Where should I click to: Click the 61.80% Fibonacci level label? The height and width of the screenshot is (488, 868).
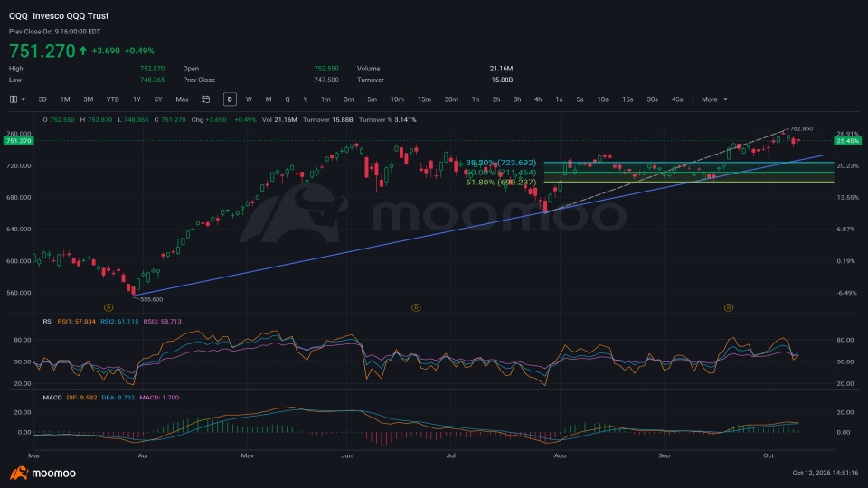click(501, 182)
